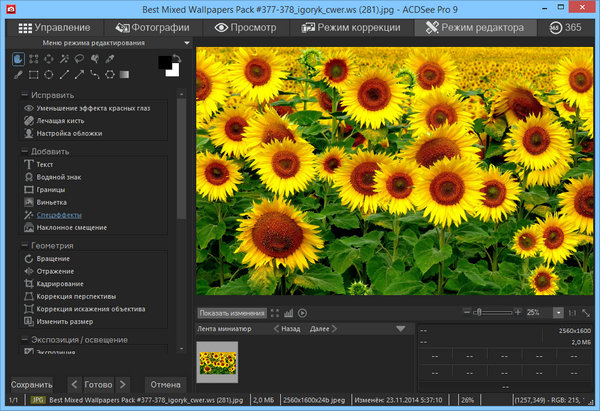
Task: Click the sunflower filmstrip thumbnail
Action: click(x=217, y=362)
